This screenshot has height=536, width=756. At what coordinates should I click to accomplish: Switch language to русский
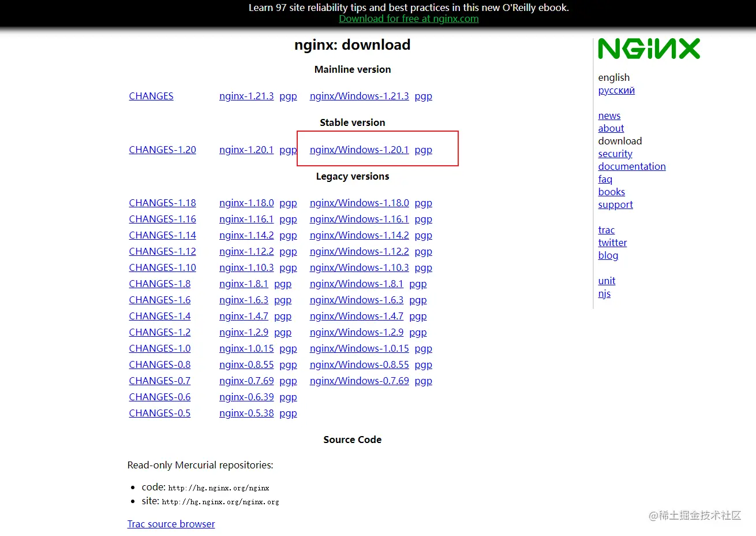[x=616, y=90]
